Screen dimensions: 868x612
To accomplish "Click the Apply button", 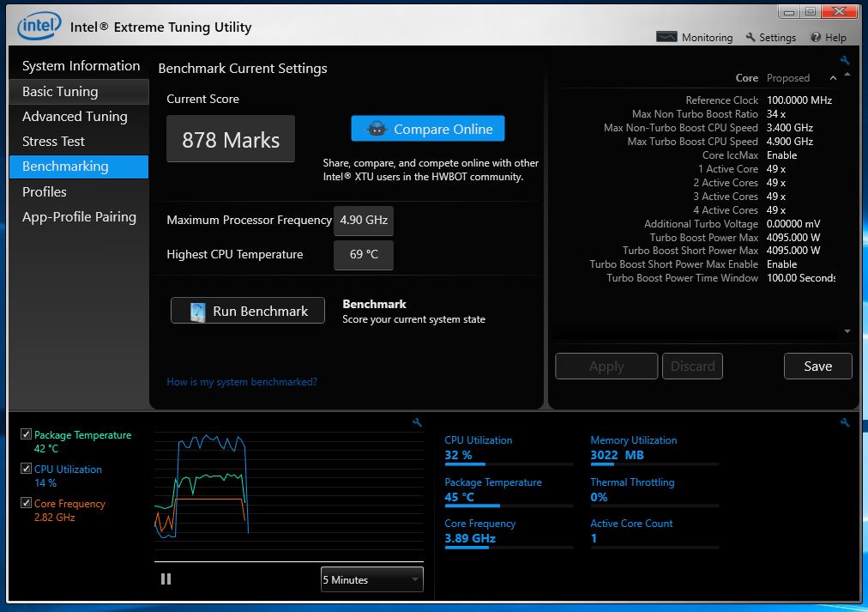I will click(x=606, y=367).
